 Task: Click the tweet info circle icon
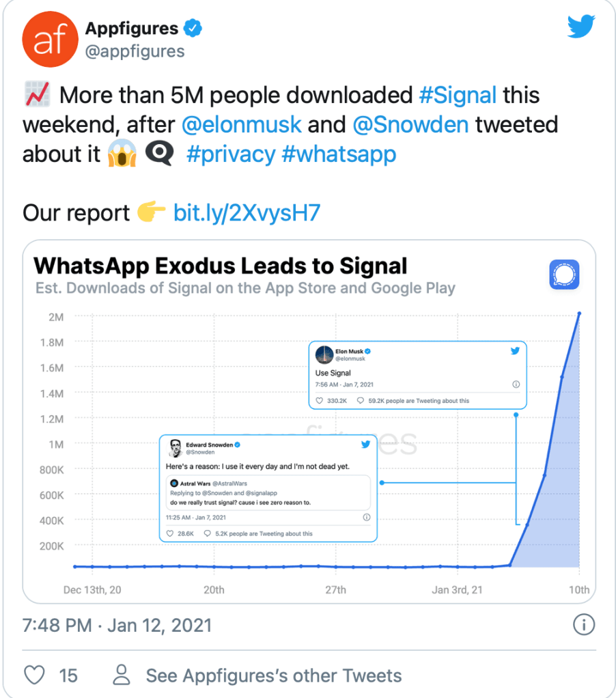[583, 624]
